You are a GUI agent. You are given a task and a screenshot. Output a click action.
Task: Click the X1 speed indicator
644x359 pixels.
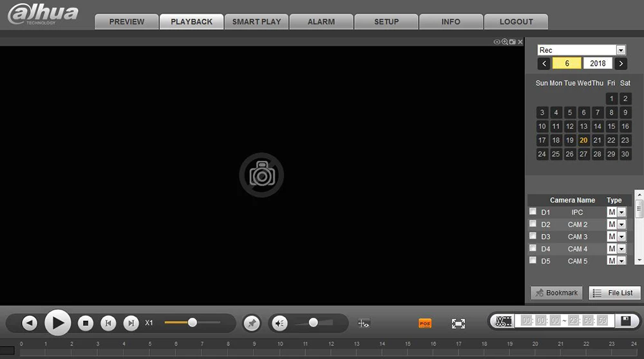[149, 323]
